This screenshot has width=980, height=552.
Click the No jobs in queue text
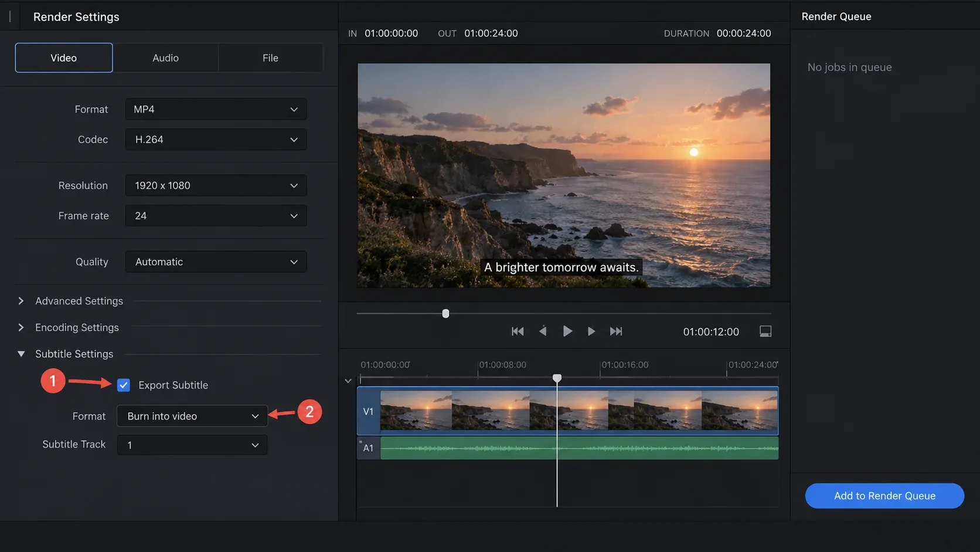[x=849, y=67]
